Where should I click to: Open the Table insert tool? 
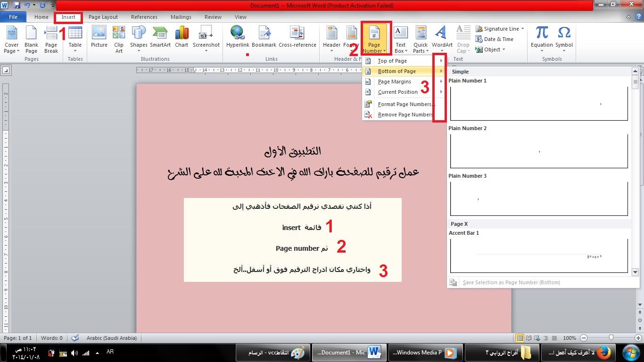coord(75,40)
